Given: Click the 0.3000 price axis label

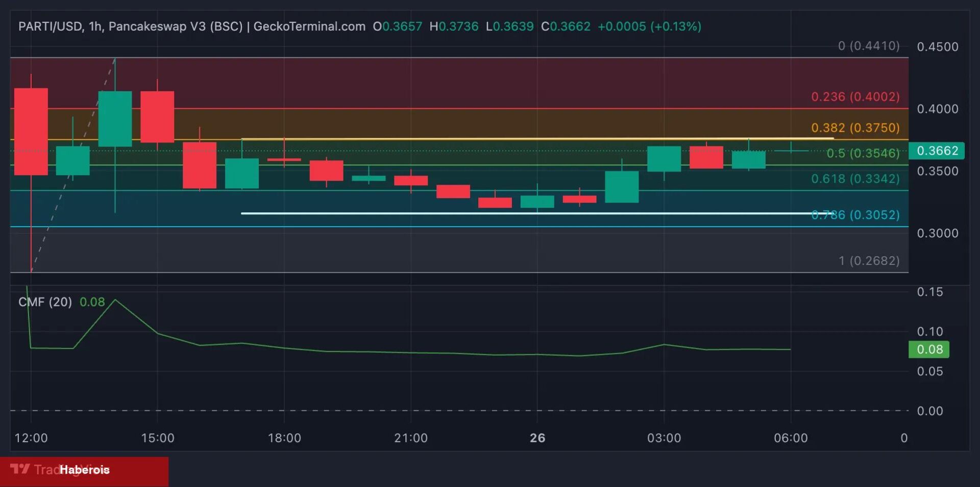Looking at the screenshot, I should click(x=938, y=233).
